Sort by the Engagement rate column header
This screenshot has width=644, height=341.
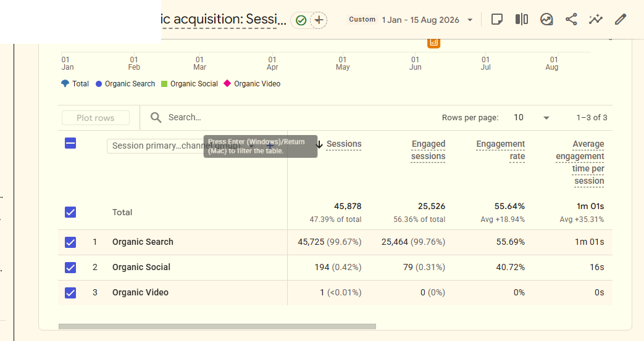(500, 150)
